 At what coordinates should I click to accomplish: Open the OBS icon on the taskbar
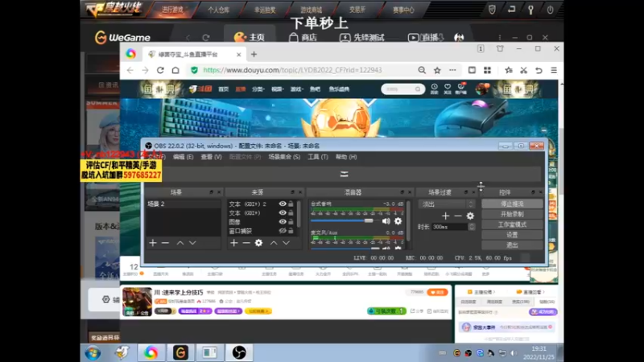(239, 352)
